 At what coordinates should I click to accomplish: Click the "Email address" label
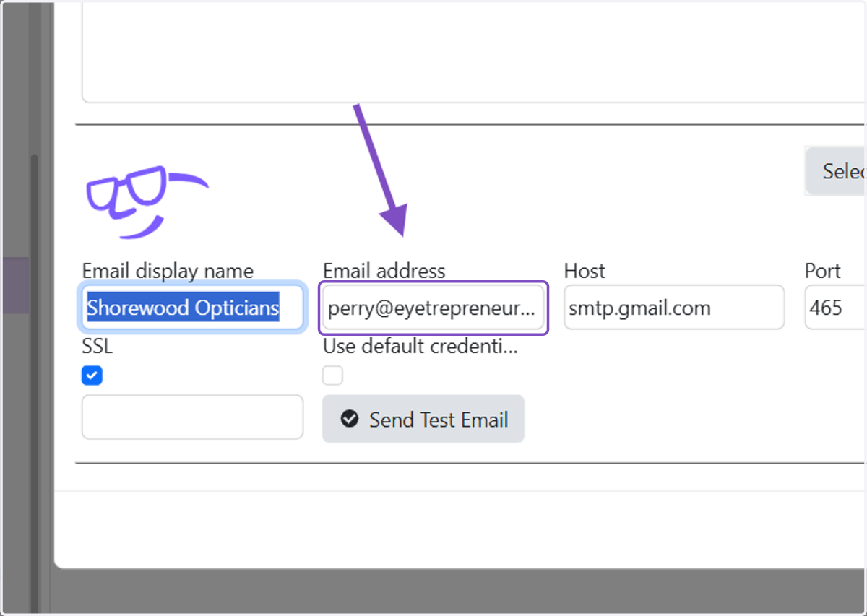(x=384, y=272)
